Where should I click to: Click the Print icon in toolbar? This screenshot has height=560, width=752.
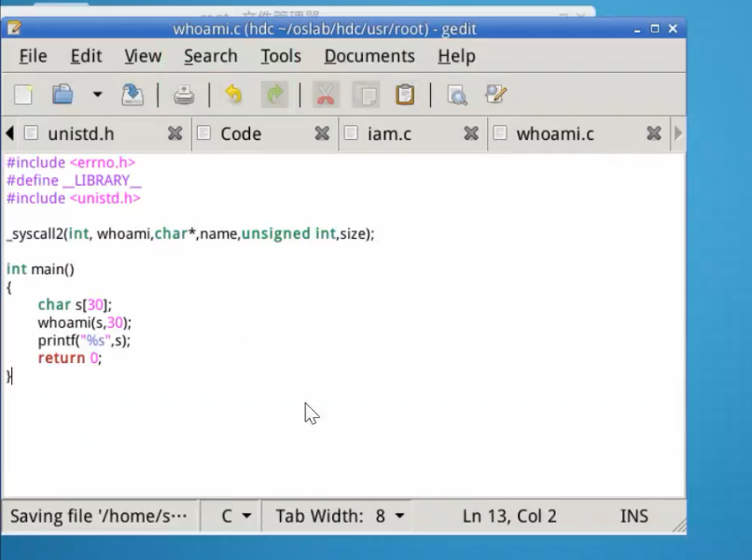coord(185,94)
